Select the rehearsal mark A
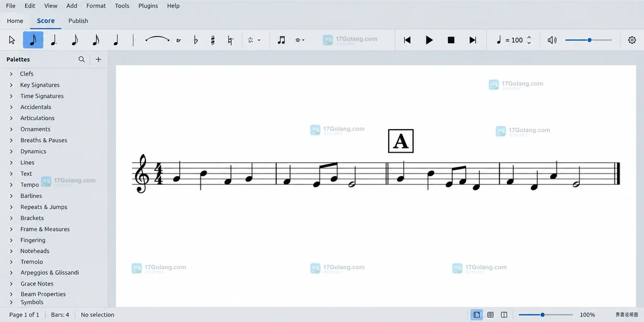Image resolution: width=644 pixels, height=322 pixels. click(x=401, y=142)
